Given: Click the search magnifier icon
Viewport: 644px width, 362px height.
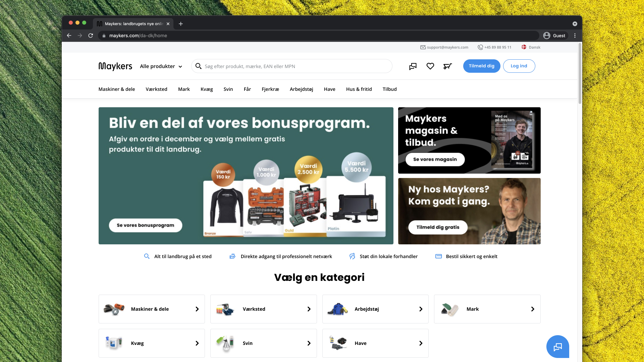Looking at the screenshot, I should pos(198,66).
